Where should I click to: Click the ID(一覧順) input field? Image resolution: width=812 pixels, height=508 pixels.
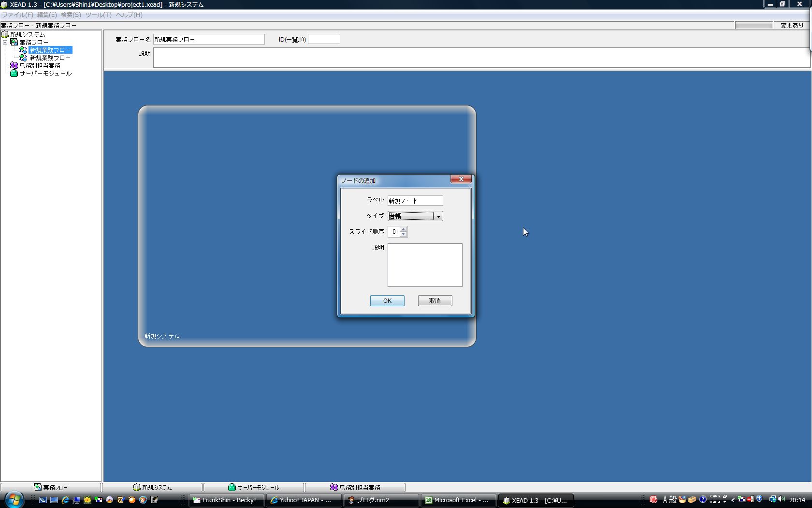point(324,39)
